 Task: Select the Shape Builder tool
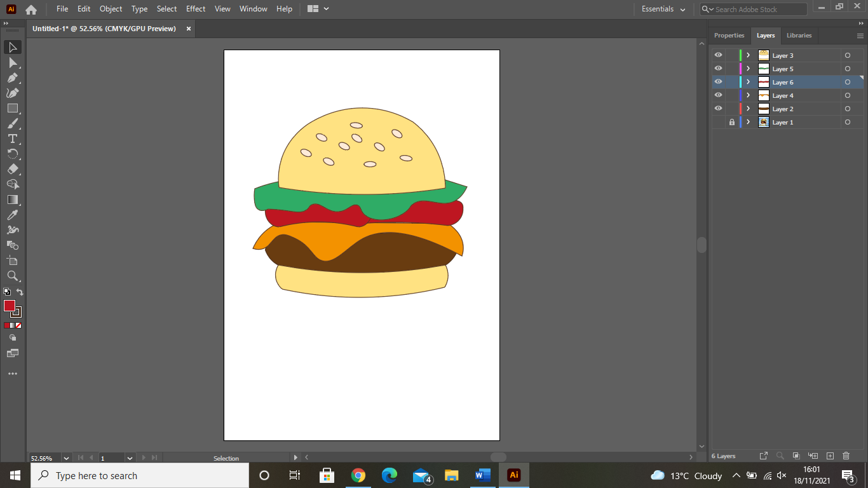coord(12,184)
